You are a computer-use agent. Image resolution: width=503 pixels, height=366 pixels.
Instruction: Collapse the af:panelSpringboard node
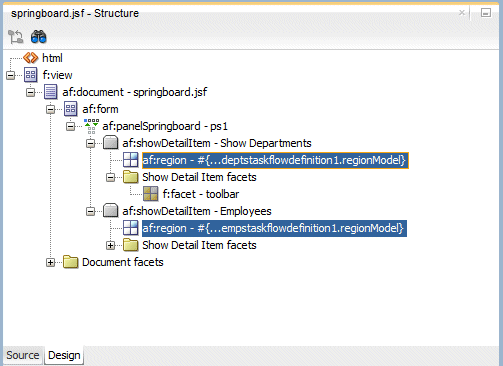(x=71, y=126)
